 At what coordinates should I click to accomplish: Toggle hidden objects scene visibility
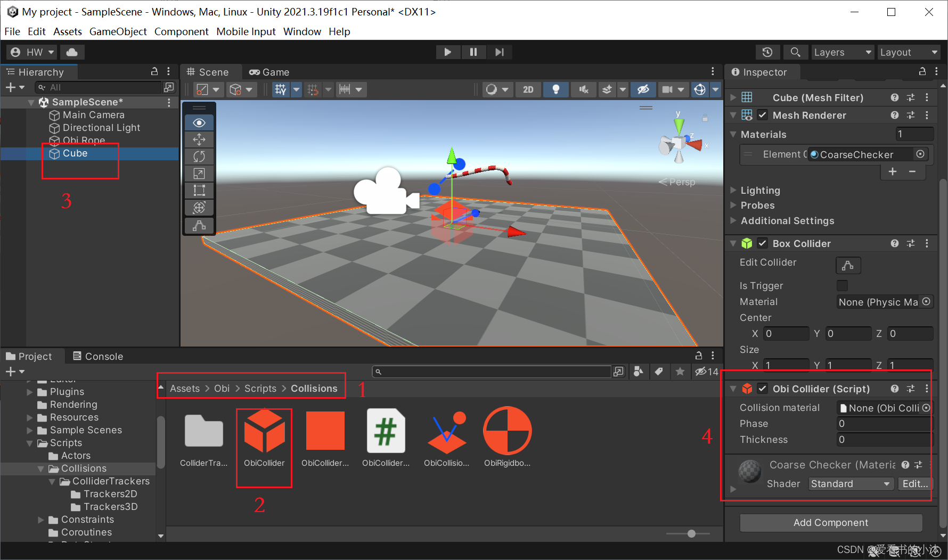643,89
